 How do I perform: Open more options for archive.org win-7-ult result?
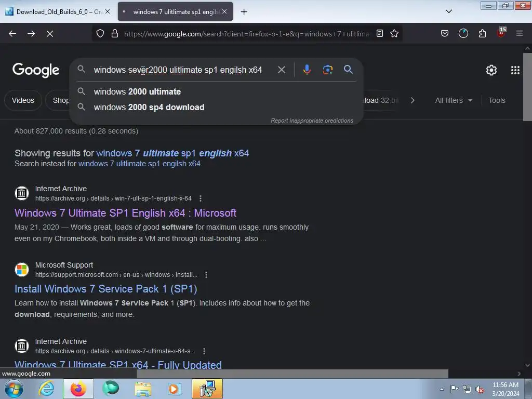[201, 198]
